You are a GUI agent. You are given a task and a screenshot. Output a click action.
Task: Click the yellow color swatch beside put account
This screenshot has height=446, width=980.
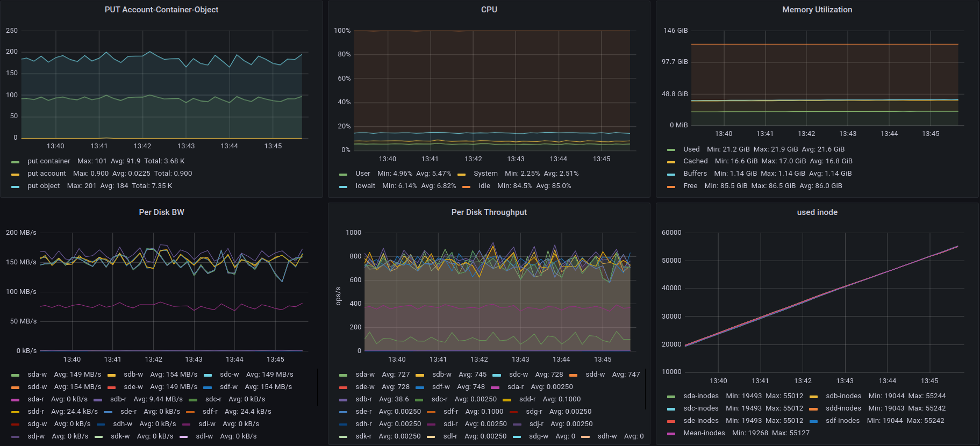(x=16, y=174)
